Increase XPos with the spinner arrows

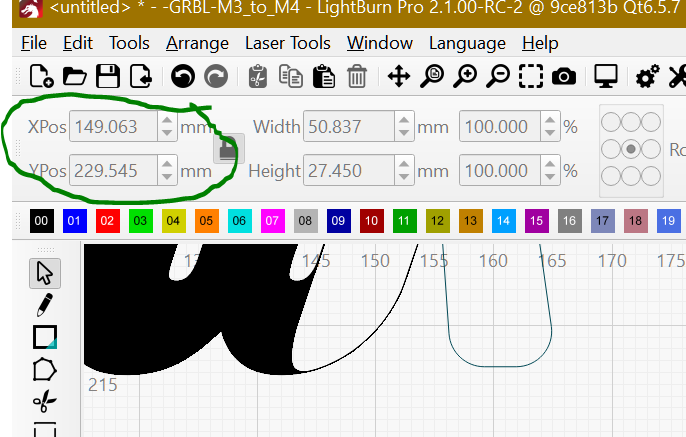tap(167, 121)
